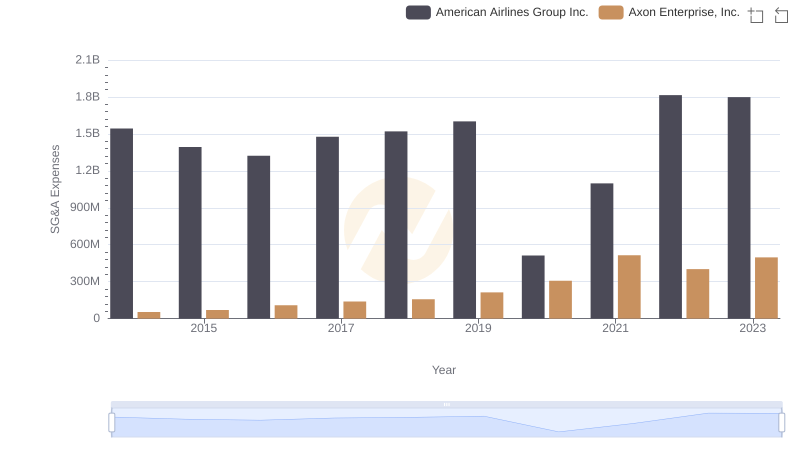Image resolution: width=800 pixels, height=461 pixels.
Task: Click the 1.2B y-axis label
Action: tap(88, 170)
